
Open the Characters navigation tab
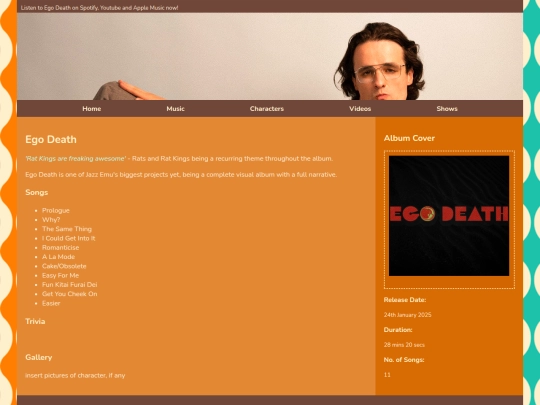coord(267,109)
